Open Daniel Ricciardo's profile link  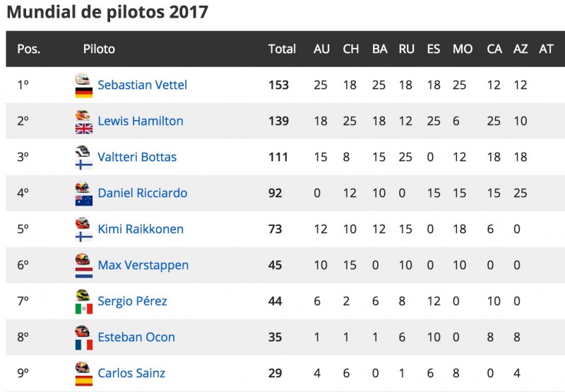[x=143, y=193]
